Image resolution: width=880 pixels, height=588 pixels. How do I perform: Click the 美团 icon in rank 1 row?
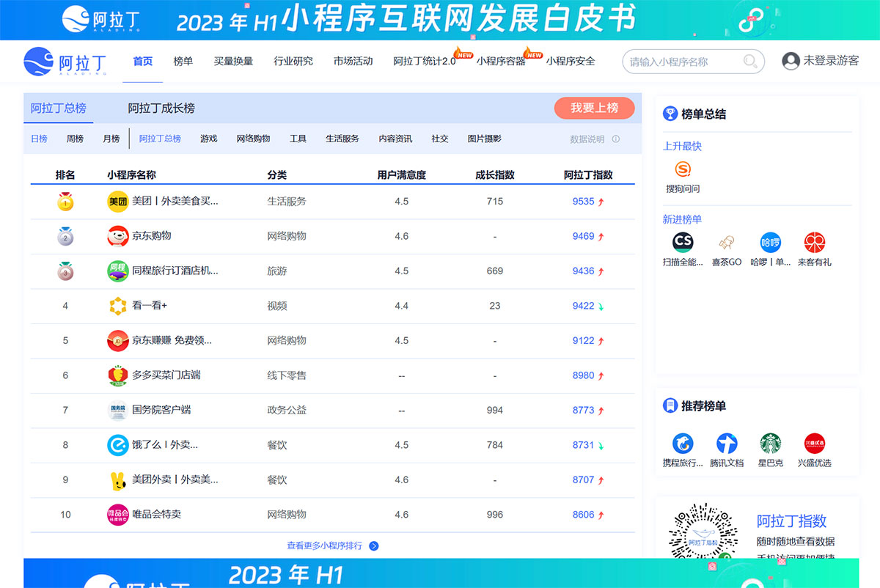coord(117,201)
